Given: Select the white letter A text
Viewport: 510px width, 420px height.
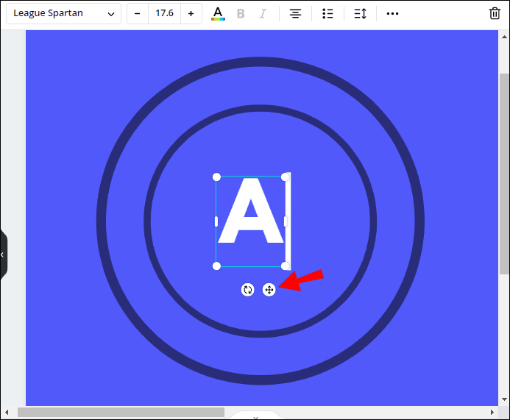Looking at the screenshot, I should point(250,213).
